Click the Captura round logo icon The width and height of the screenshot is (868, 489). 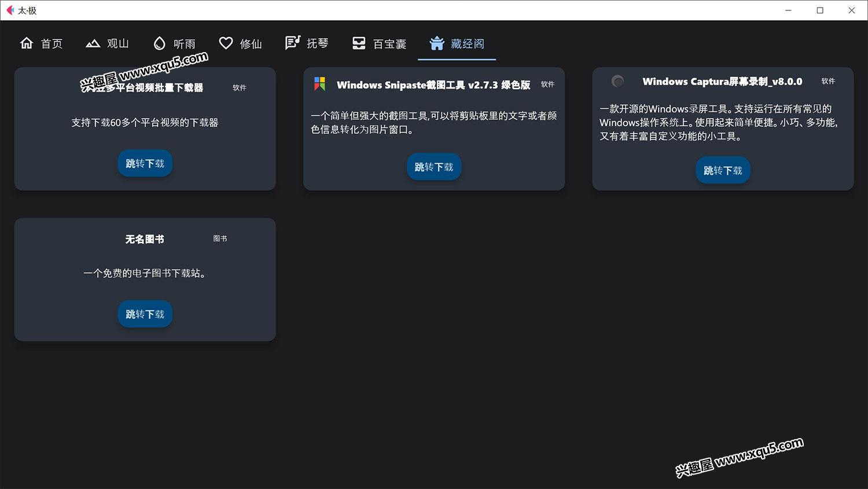(x=618, y=81)
